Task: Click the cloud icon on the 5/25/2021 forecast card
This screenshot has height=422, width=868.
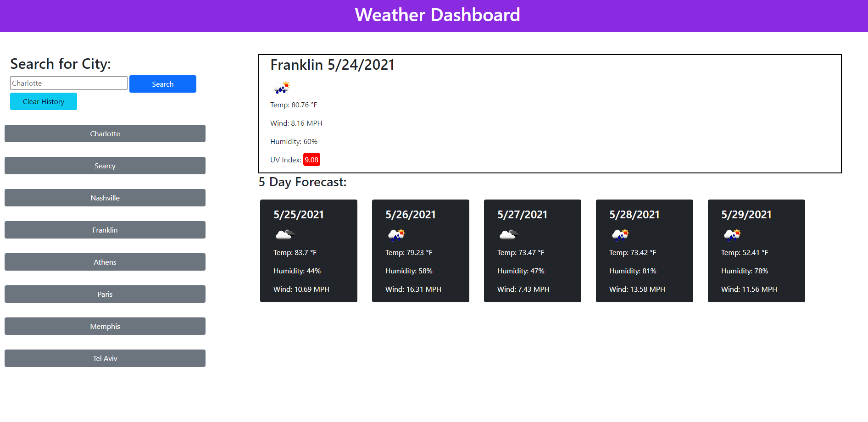Action: coord(284,234)
